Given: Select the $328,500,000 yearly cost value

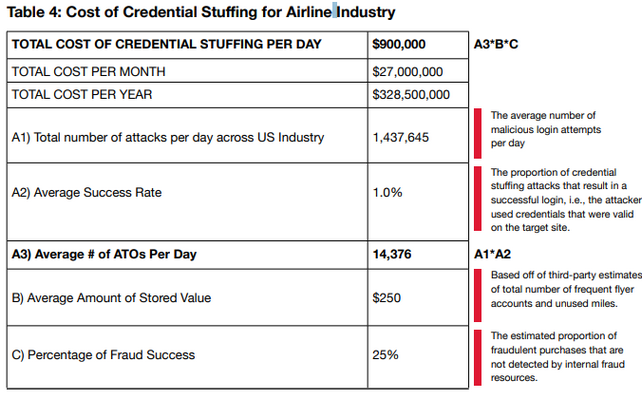Looking at the screenshot, I should tap(411, 95).
